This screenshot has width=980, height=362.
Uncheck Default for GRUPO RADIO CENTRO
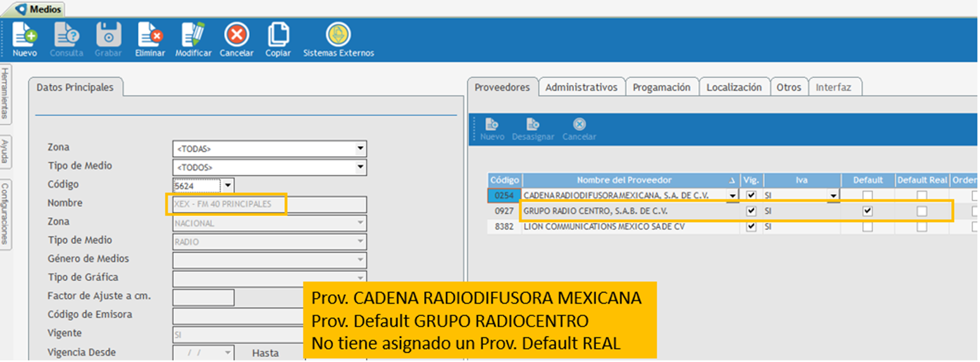(867, 211)
